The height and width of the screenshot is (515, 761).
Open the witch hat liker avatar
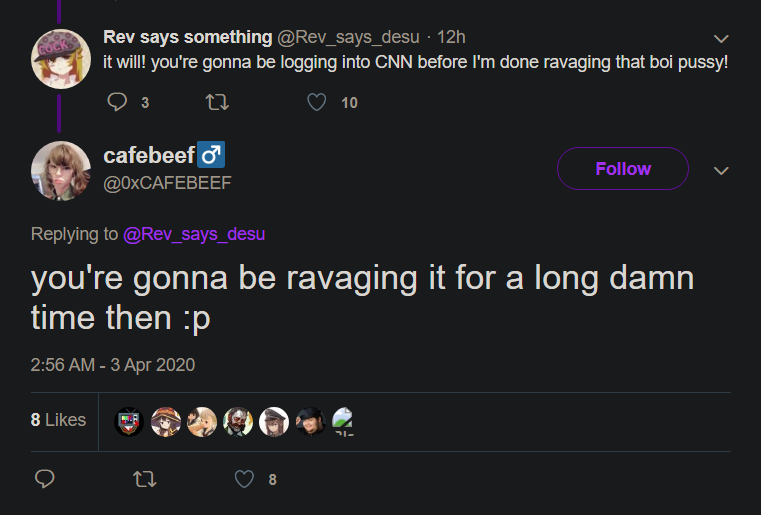[x=166, y=421]
